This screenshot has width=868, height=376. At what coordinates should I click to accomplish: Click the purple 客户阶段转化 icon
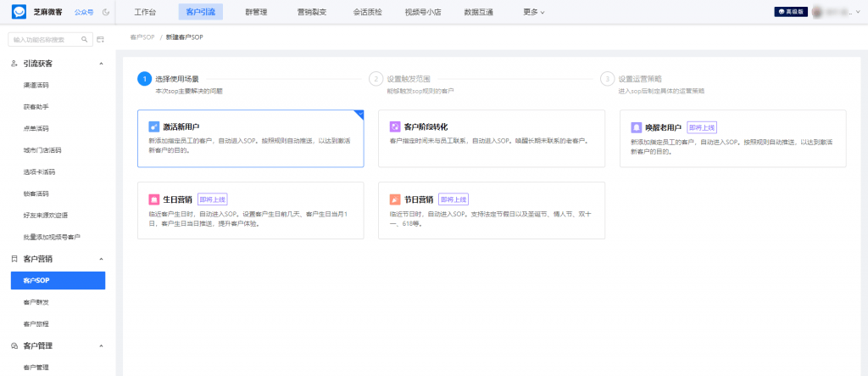pyautogui.click(x=394, y=126)
